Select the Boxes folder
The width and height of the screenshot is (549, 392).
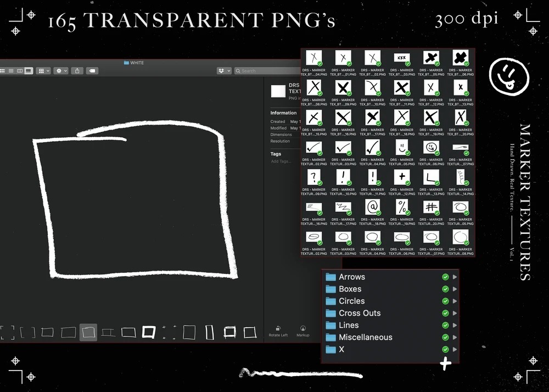pos(350,289)
